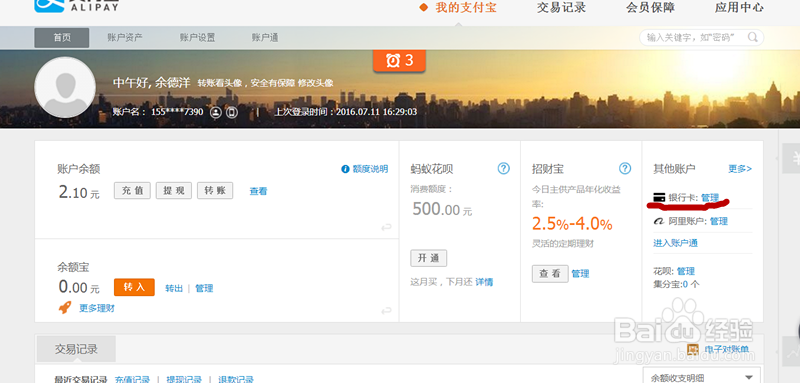The image size is (800, 383).
Task: Click the 余额宝 amount 0.00 元
Action: click(79, 287)
